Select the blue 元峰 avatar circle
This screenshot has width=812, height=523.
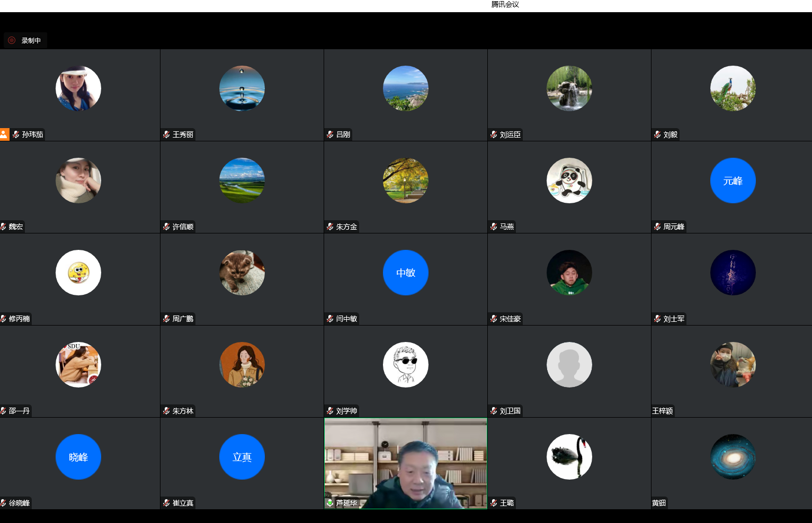pos(733,181)
